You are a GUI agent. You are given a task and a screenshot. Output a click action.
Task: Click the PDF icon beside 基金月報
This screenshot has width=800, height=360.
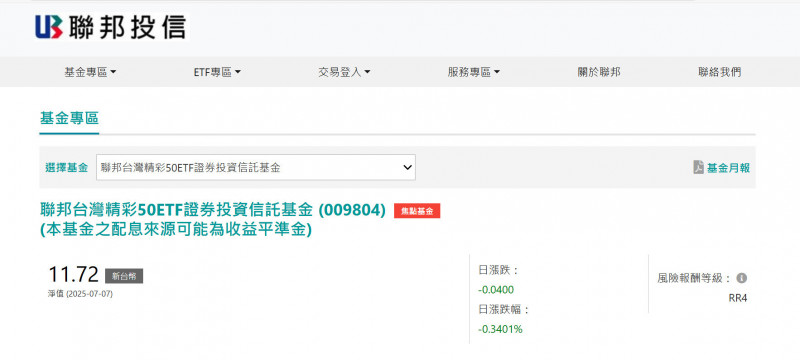698,167
